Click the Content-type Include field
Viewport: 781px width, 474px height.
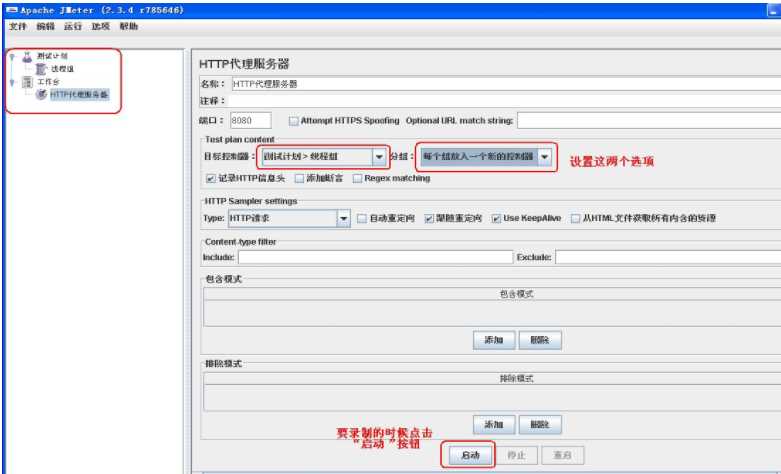pyautogui.click(x=376, y=257)
